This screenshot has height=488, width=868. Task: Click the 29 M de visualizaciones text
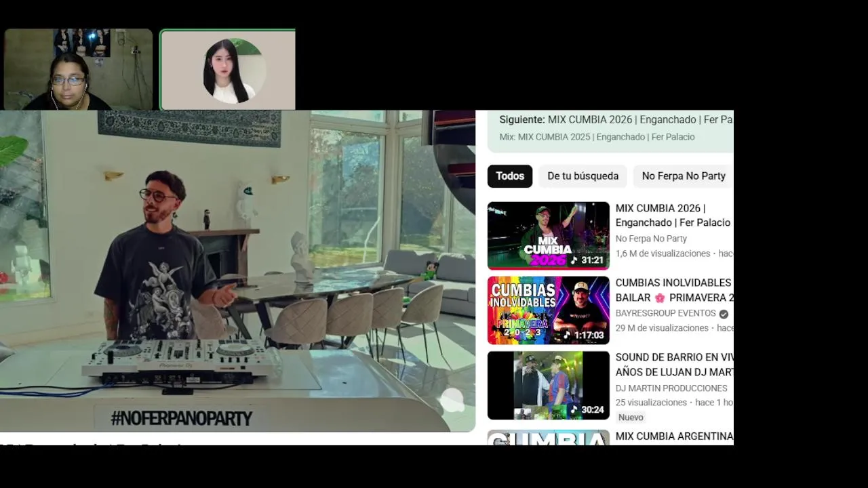pos(662,328)
